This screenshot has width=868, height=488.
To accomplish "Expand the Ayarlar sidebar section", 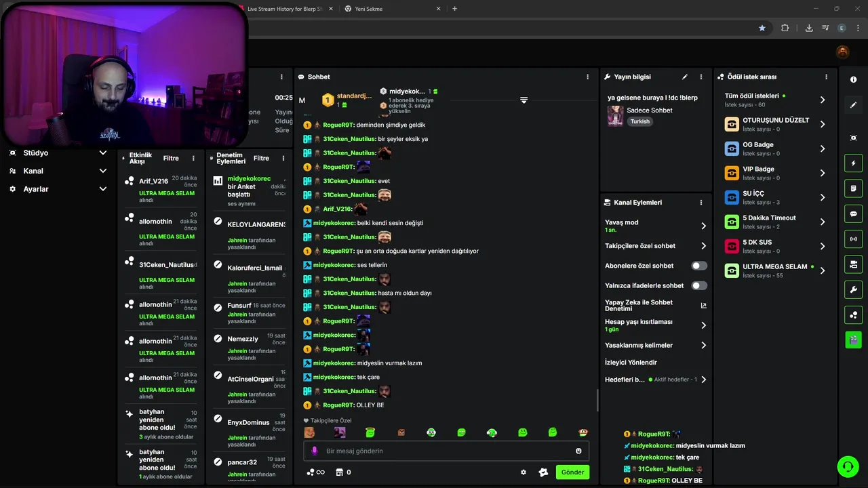I will point(58,189).
